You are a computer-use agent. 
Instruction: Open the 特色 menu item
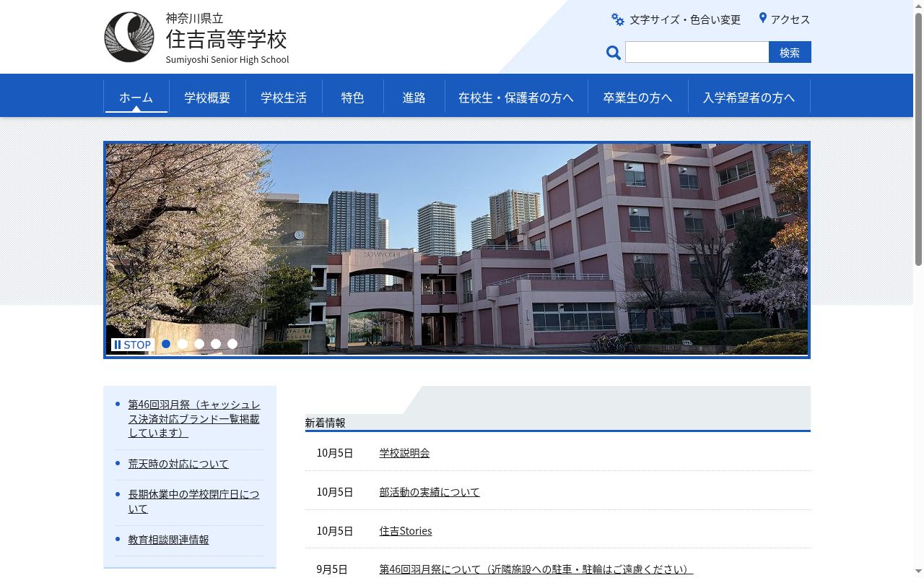point(352,97)
